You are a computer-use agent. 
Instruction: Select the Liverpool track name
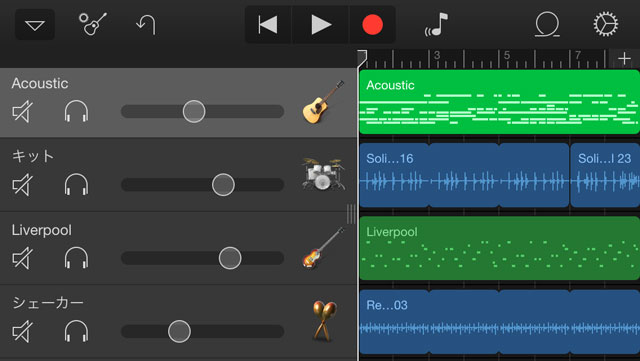pos(42,230)
